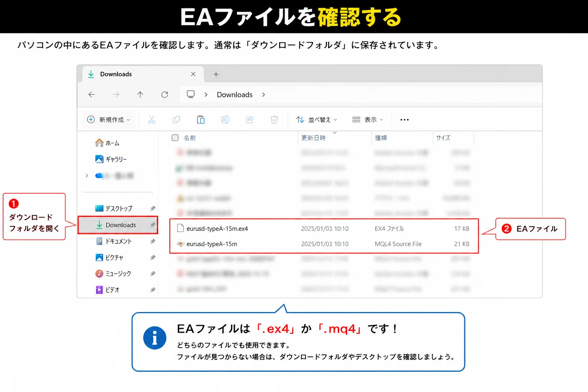This screenshot has width=588, height=392.
Task: Open ミュージック in the sidebar
Action: (x=113, y=274)
